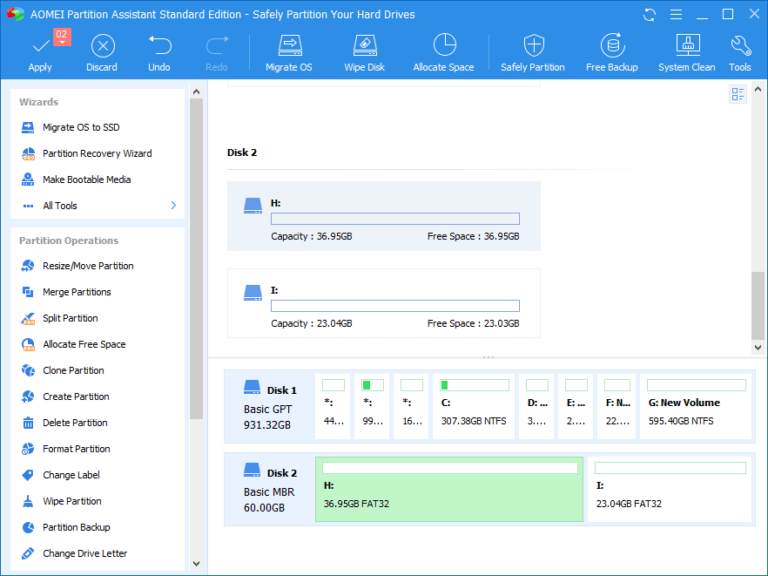Choose Resize/Move Partition operation
Screen dimensions: 768x576
tap(88, 266)
